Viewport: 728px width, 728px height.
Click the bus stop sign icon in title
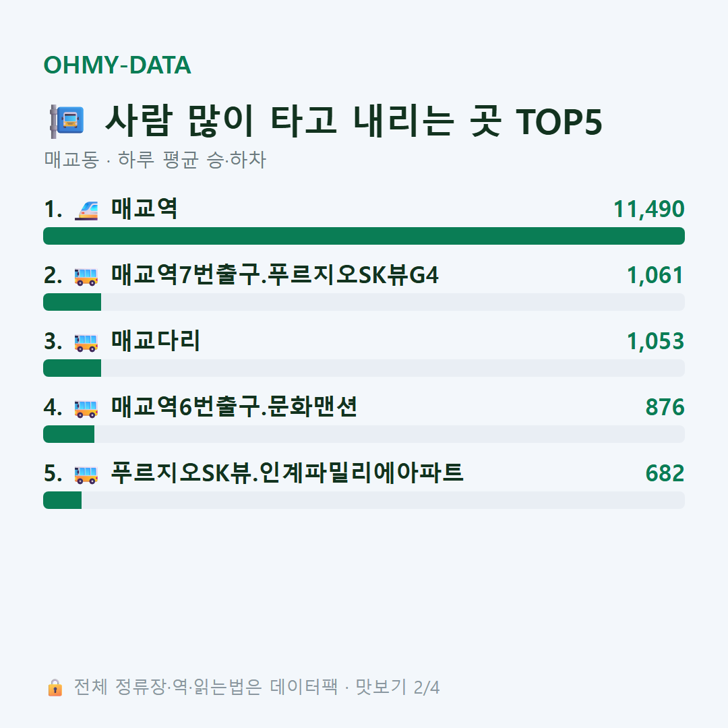(x=67, y=121)
